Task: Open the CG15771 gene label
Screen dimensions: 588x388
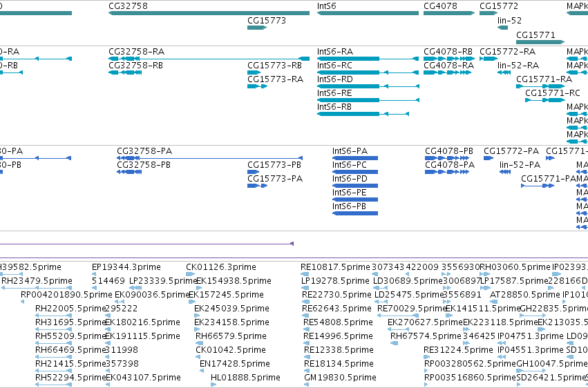Action: click(535, 35)
